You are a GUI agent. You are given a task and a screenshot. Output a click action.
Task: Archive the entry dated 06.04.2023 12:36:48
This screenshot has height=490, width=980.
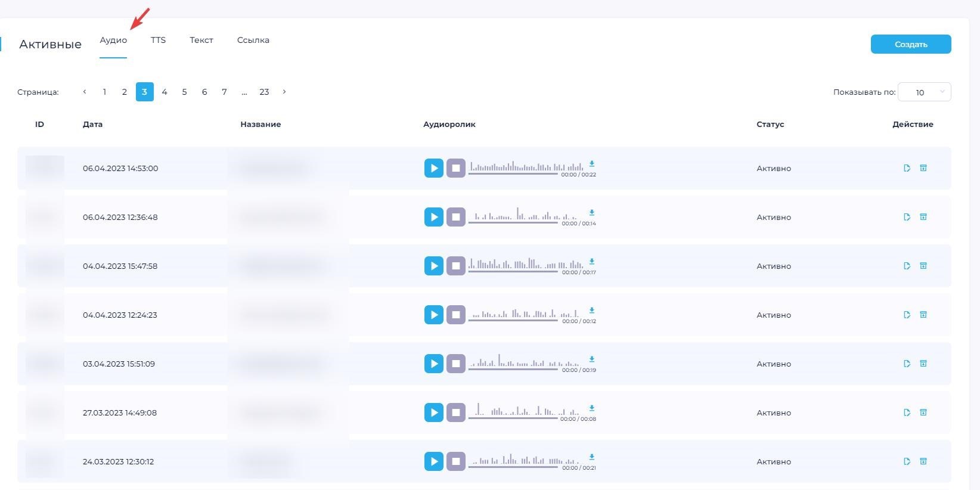click(x=923, y=217)
